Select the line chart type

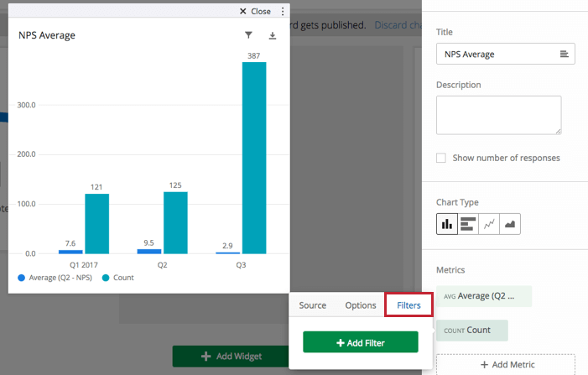click(x=489, y=224)
